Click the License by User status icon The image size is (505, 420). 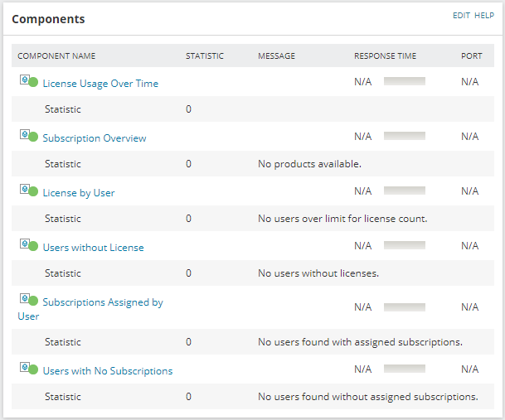pos(28,191)
